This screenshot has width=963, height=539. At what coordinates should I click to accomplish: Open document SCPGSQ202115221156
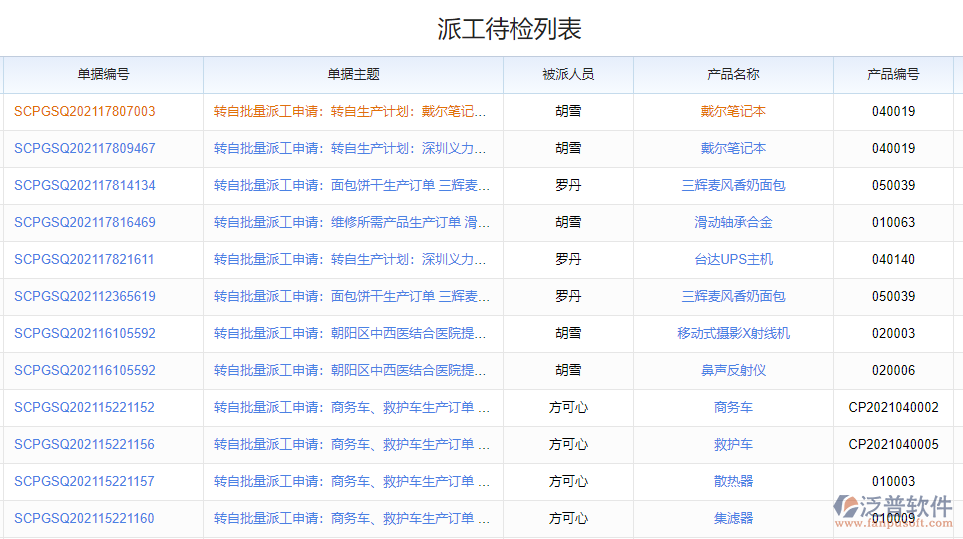click(x=84, y=444)
